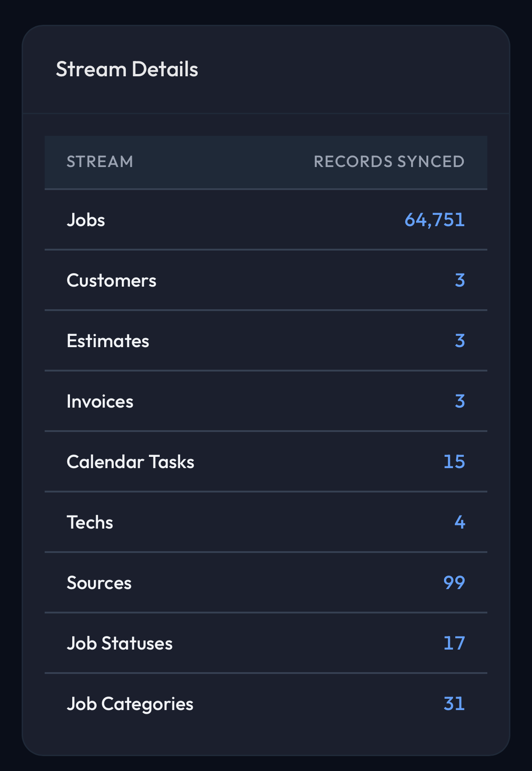Click the Techs records count 4

tap(460, 522)
